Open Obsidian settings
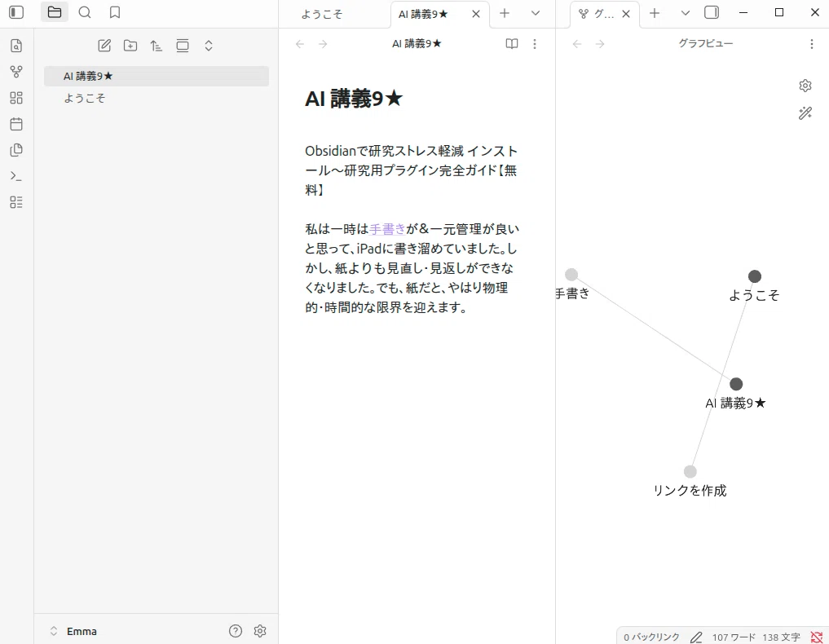829x644 pixels. coord(260,631)
